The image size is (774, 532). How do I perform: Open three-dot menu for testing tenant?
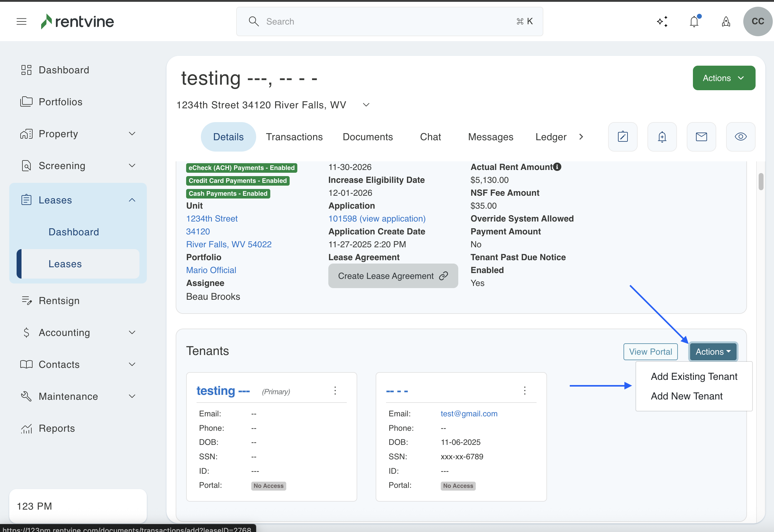tap(335, 391)
